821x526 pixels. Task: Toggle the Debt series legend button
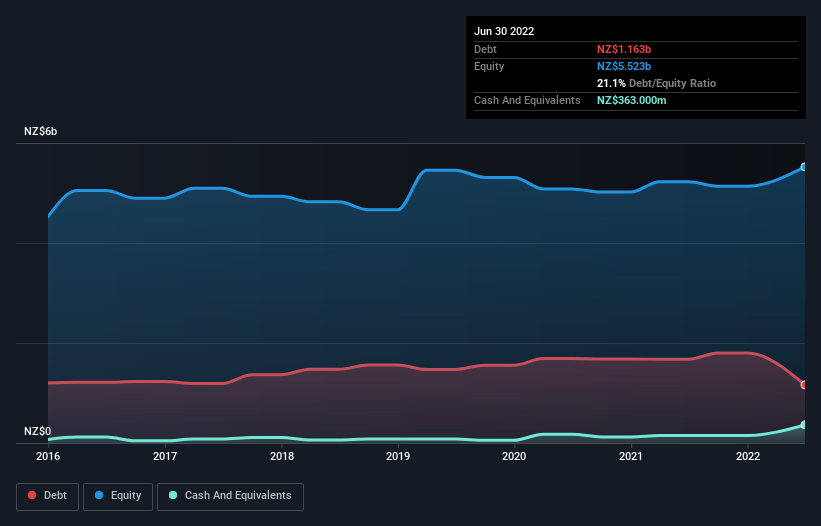click(47, 496)
